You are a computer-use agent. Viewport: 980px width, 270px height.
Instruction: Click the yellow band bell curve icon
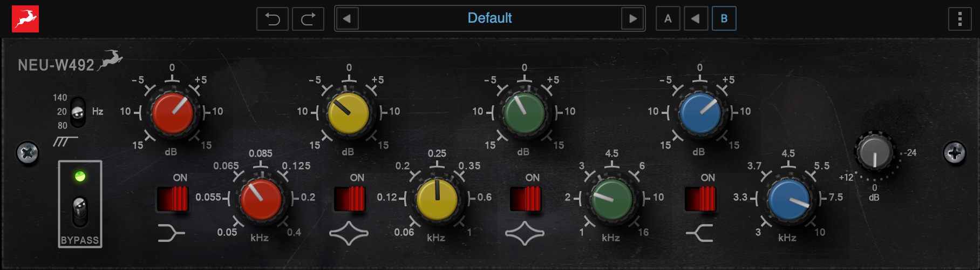(349, 233)
